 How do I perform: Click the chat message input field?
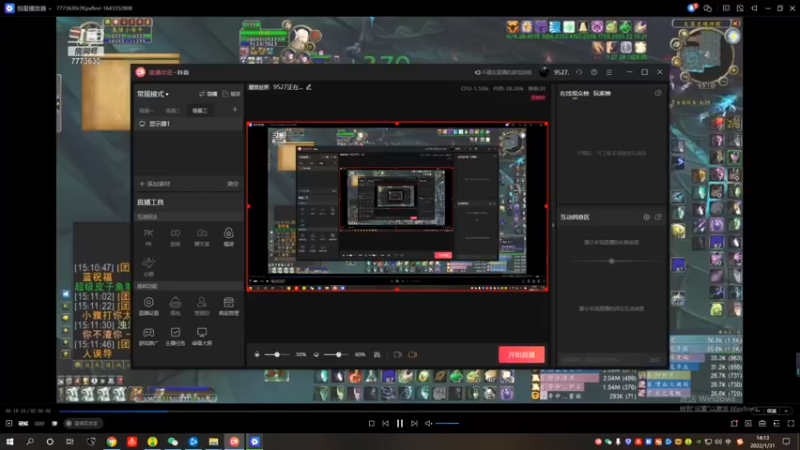tap(602, 360)
